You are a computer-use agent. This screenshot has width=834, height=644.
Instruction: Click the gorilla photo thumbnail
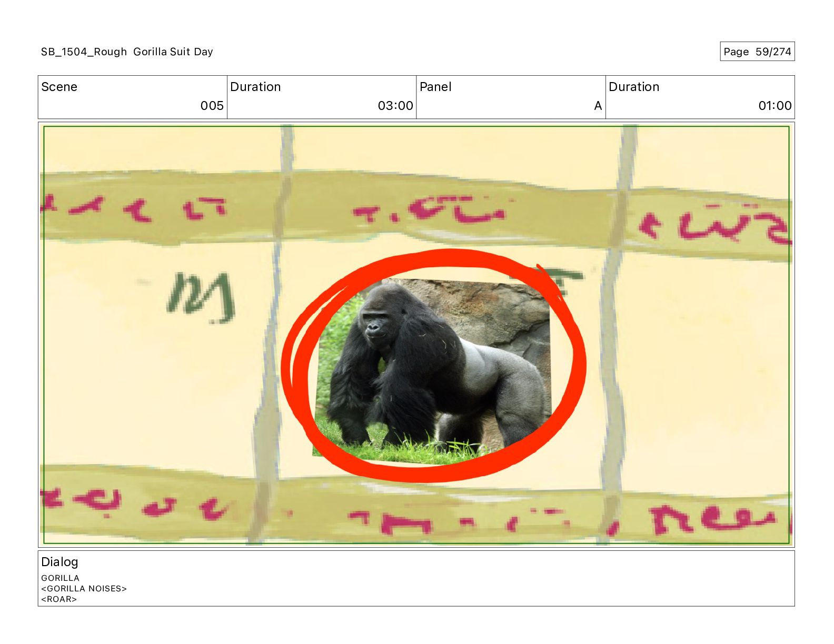(433, 367)
